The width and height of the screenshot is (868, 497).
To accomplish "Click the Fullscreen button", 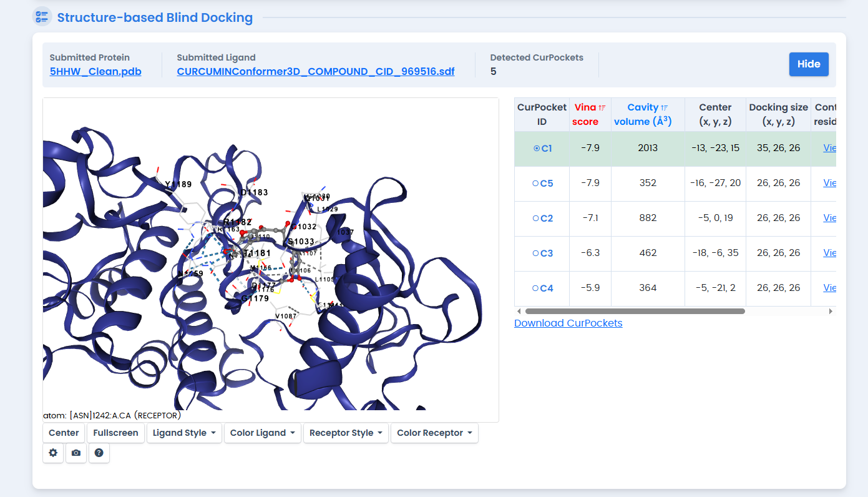I will click(x=115, y=433).
